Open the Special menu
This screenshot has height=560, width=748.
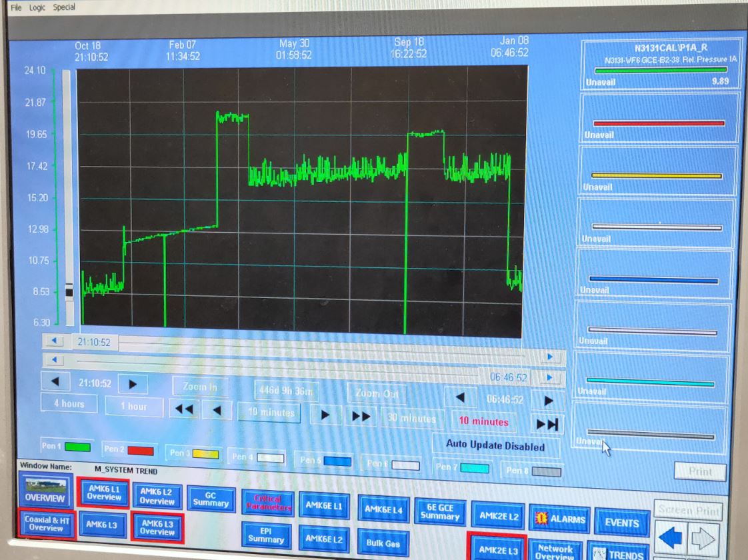pos(64,7)
